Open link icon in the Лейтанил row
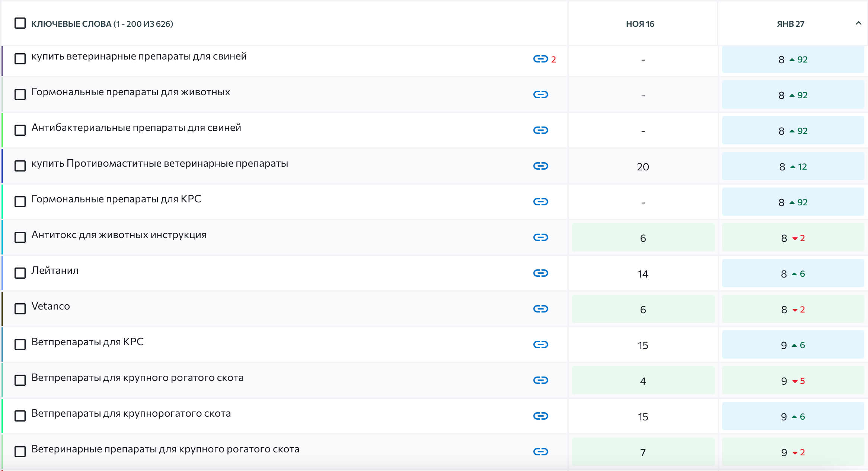 click(540, 273)
